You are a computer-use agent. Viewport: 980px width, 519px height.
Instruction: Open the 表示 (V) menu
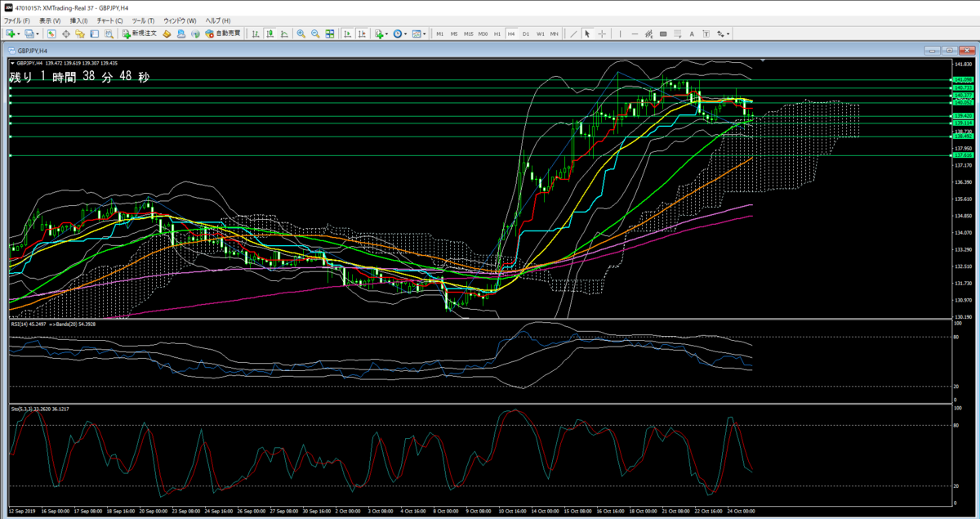click(x=50, y=20)
